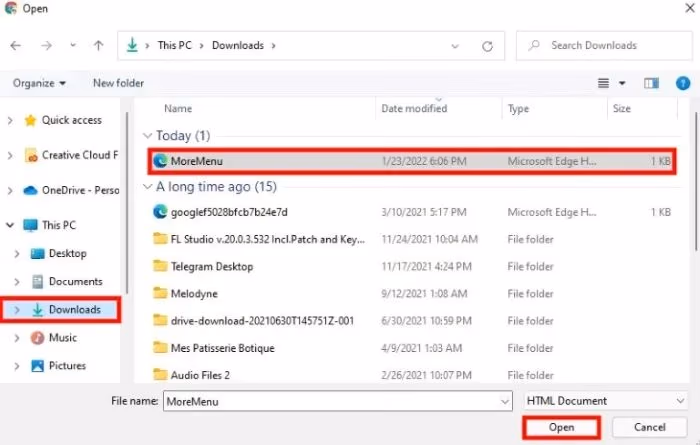Toggle the preview pane icon

pos(652,83)
